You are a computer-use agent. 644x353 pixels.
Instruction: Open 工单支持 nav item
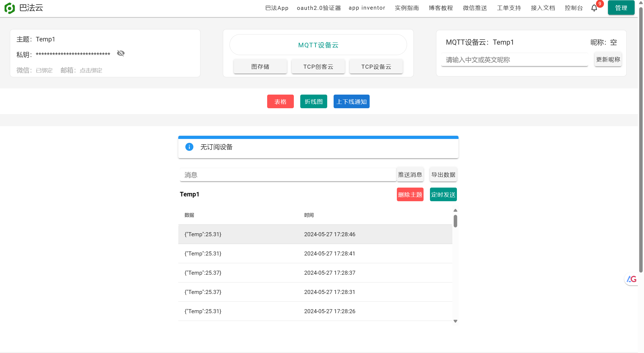click(509, 8)
